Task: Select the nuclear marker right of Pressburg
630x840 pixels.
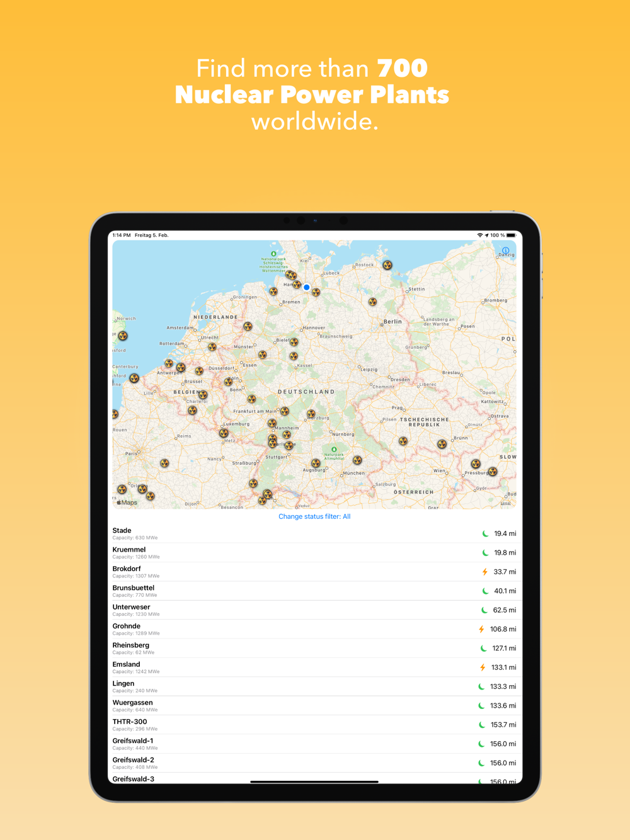Action: tap(493, 471)
